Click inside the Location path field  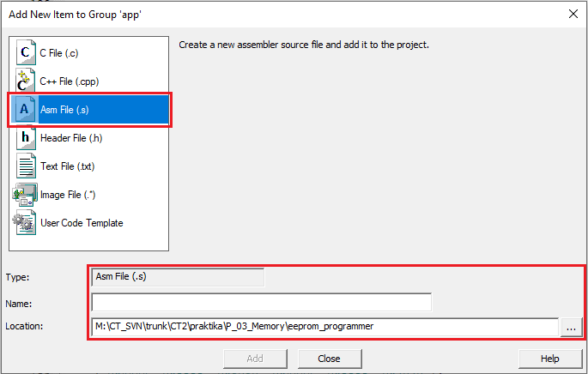[x=324, y=326]
